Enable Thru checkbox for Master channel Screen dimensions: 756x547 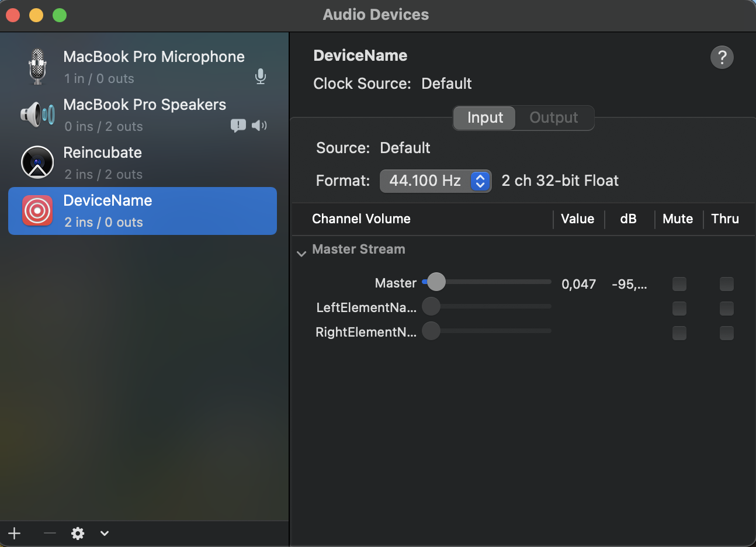726,284
